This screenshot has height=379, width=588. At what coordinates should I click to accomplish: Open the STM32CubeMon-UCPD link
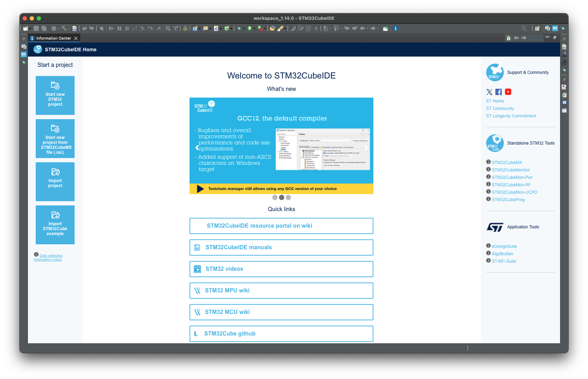point(514,192)
